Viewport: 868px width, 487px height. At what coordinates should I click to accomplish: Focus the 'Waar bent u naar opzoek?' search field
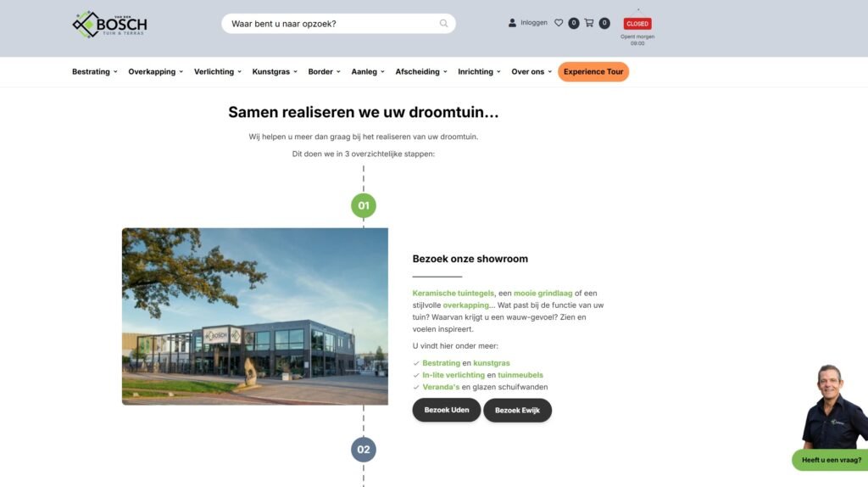click(x=338, y=23)
